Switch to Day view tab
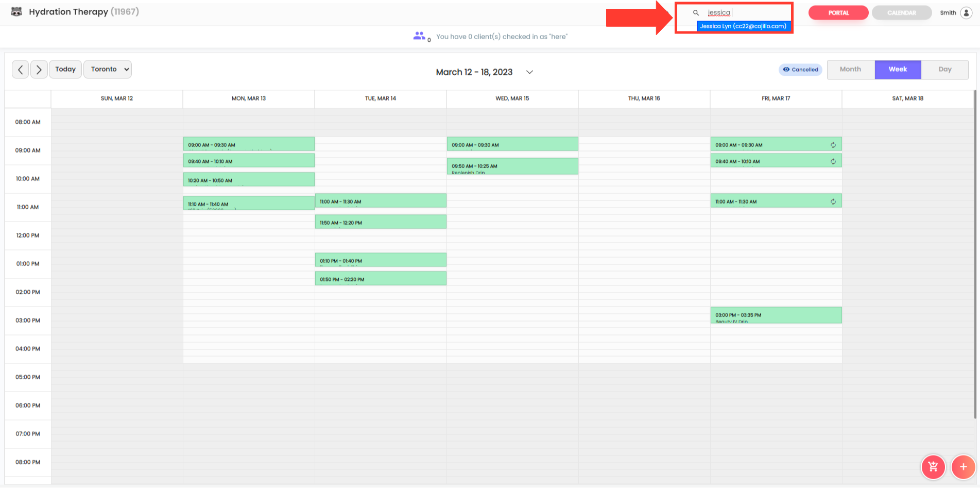Viewport: 980px width, 488px height. [x=944, y=70]
